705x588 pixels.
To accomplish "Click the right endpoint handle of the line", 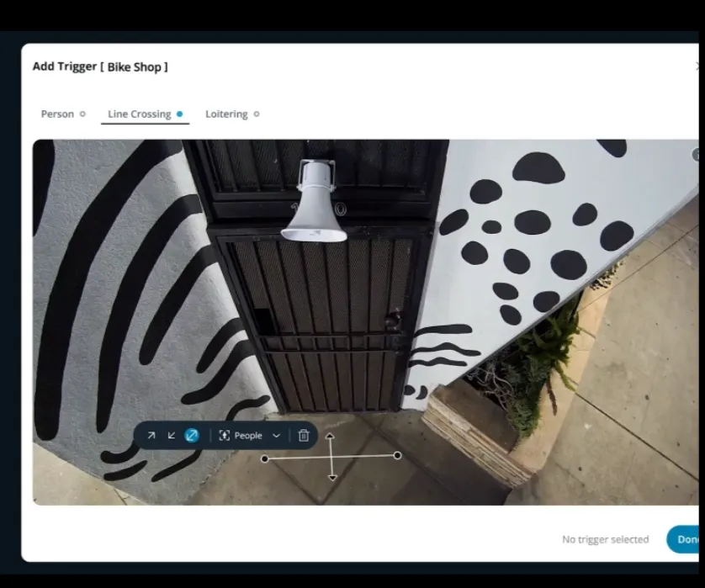I will [x=397, y=455].
